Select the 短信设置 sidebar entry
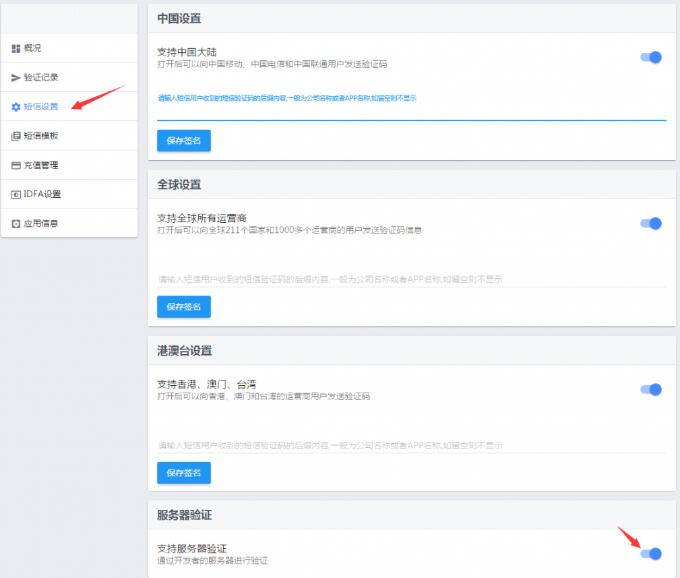The width and height of the screenshot is (680, 578). point(69,106)
